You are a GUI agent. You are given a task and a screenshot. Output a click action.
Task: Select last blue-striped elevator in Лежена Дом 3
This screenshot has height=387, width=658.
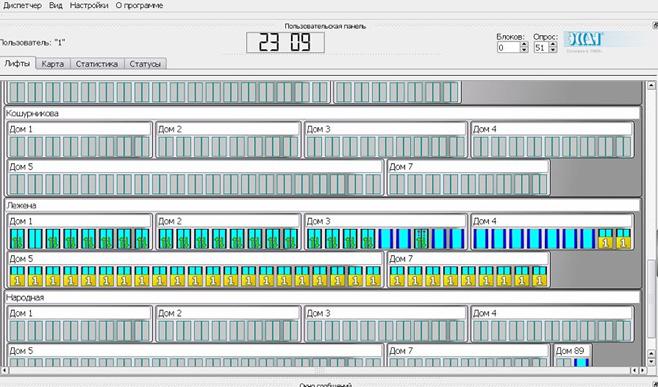pos(457,239)
